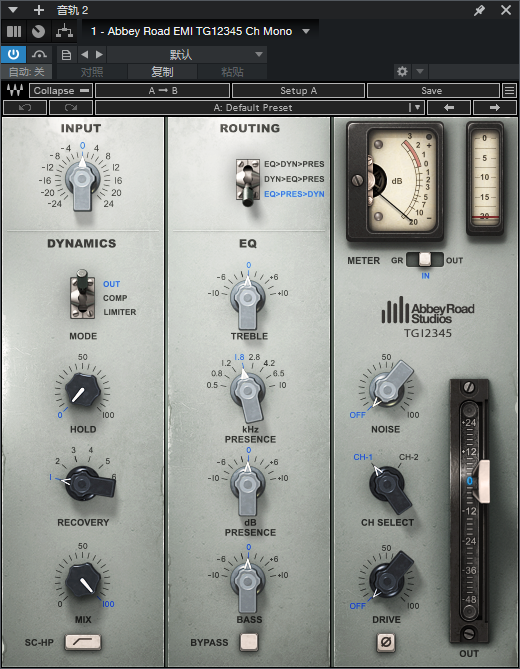
Task: Select DYN>EQ>PRES routing option
Action: coord(294,179)
